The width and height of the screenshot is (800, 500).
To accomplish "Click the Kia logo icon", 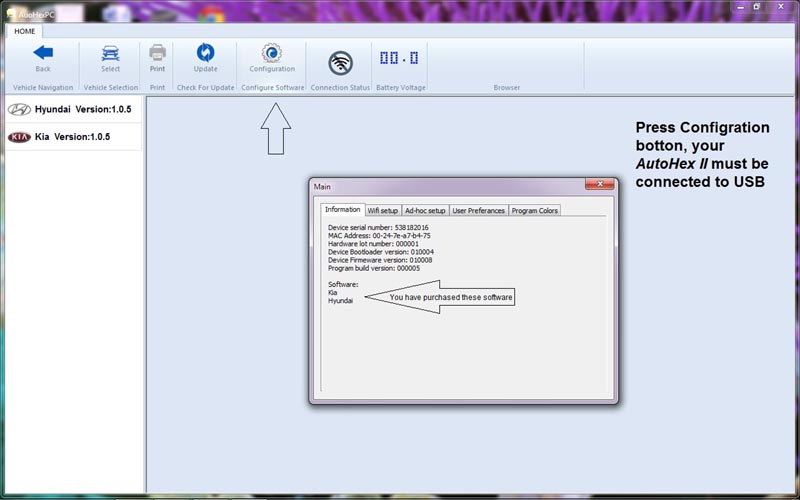I will point(19,137).
